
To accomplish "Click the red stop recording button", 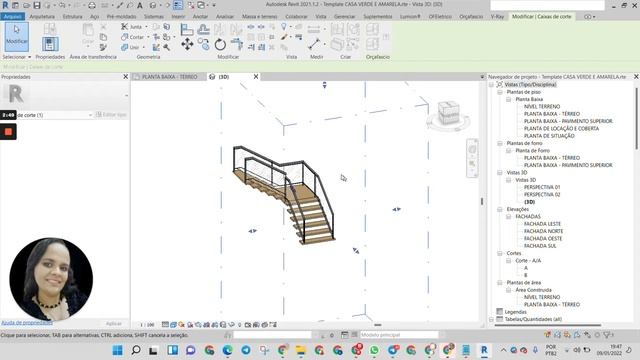I will pos(8,132).
